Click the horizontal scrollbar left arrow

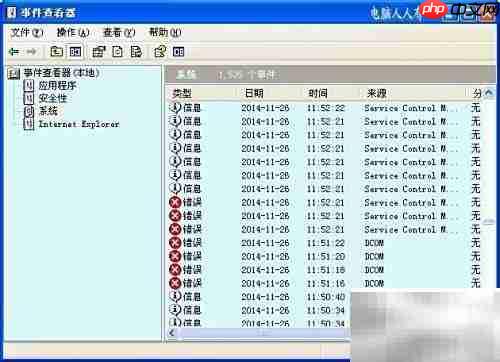pos(172,333)
